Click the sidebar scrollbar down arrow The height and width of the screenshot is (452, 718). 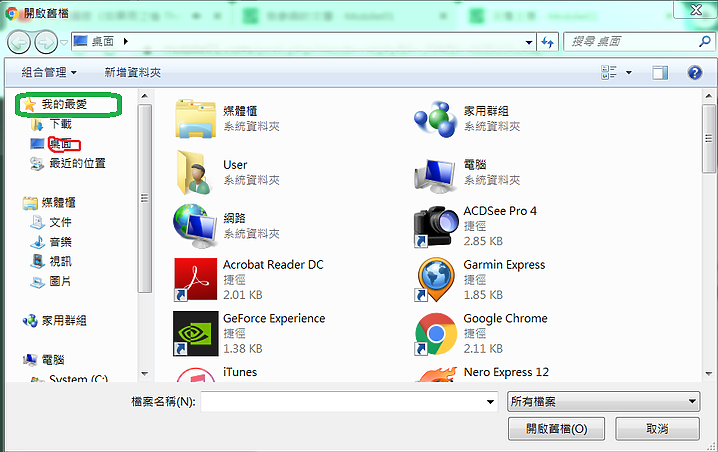[145, 374]
